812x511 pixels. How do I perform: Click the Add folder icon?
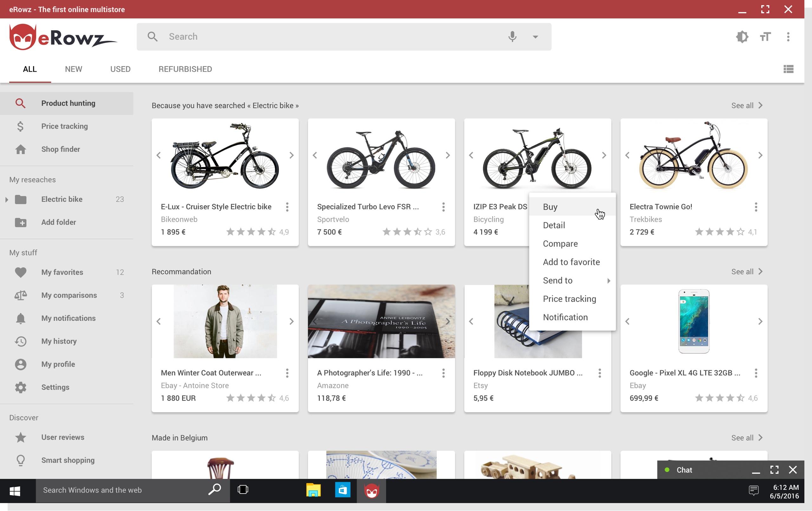[x=21, y=222]
